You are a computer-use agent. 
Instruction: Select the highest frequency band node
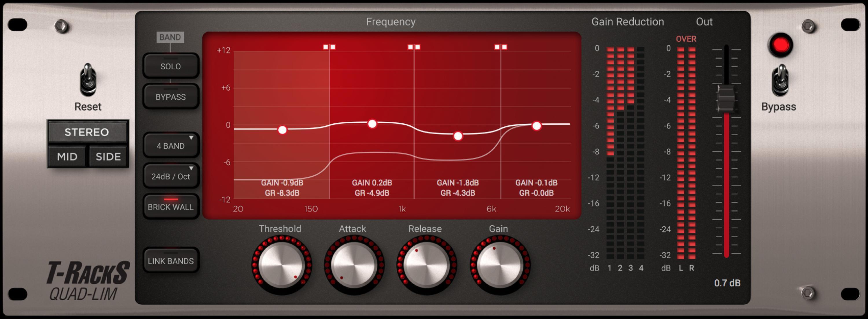[536, 125]
